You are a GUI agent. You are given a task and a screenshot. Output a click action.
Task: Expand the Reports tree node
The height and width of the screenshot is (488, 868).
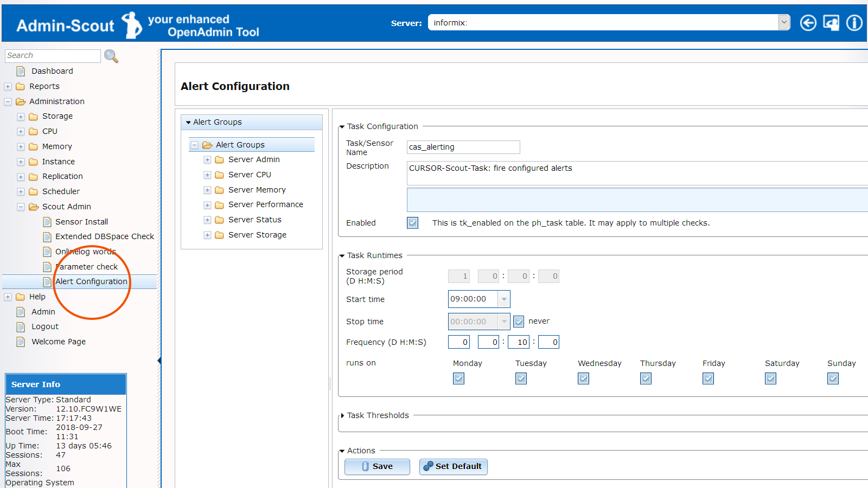click(8, 86)
